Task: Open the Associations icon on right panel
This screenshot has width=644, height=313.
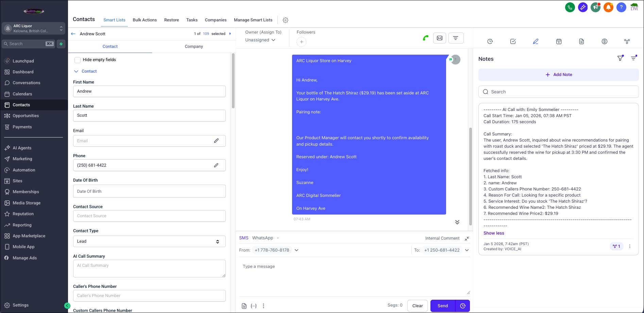Action: 627,41
